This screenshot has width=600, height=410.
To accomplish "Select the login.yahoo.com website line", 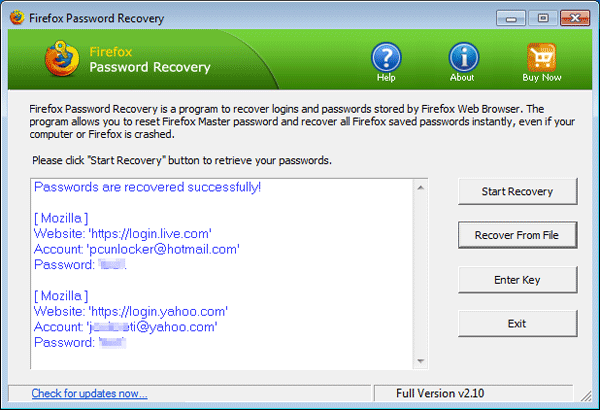I will tap(130, 311).
